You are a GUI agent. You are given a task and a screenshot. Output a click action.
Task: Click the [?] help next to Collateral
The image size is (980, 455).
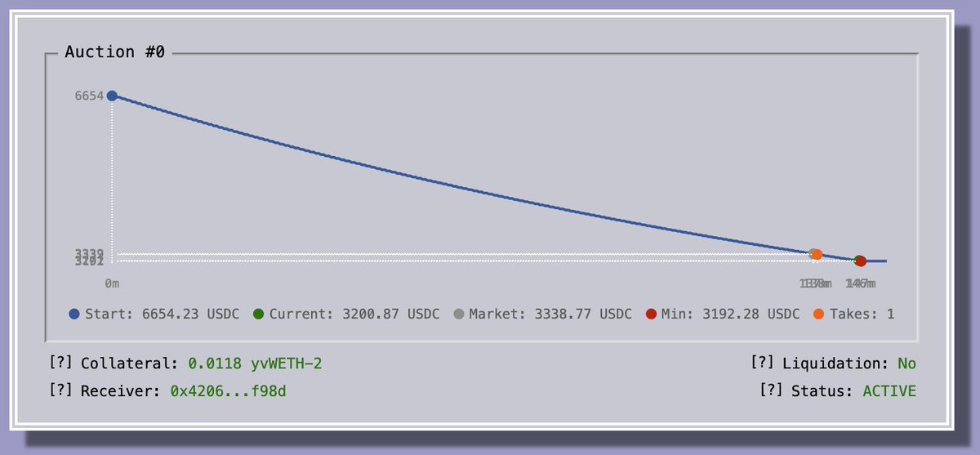pyautogui.click(x=60, y=364)
